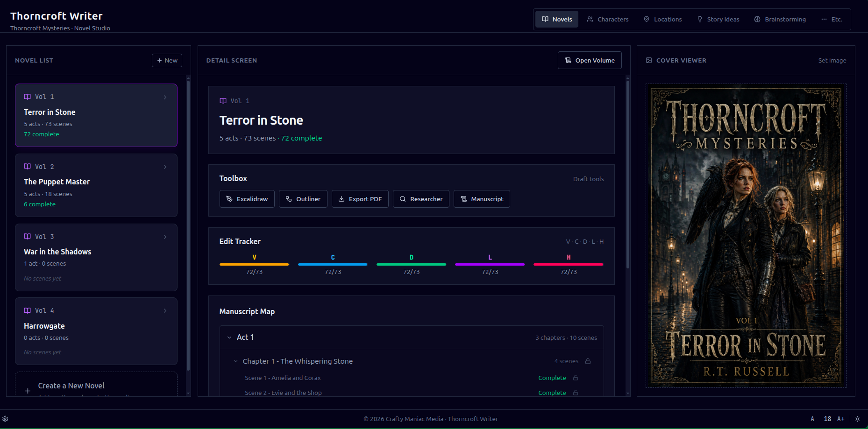Select Scene 2 - Evie and the Shop
This screenshot has height=429, width=868.
click(283, 393)
